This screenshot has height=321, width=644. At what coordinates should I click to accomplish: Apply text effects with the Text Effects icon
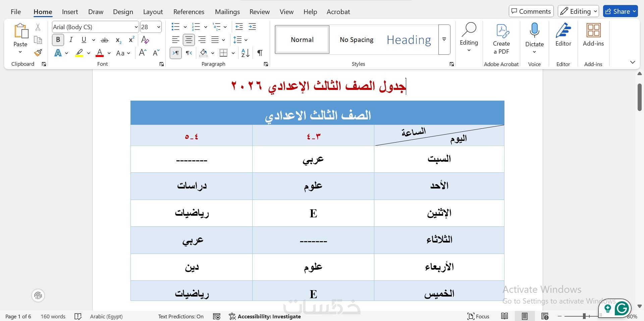coord(58,53)
